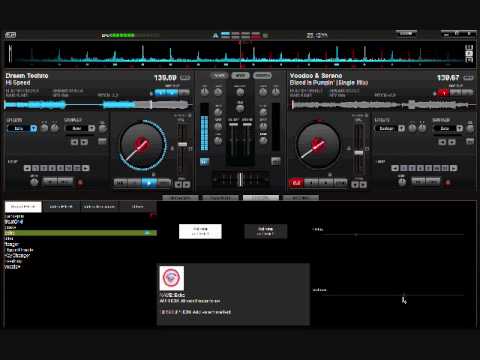Select the Others effects tab
This screenshot has height=360, width=480.
click(x=138, y=207)
